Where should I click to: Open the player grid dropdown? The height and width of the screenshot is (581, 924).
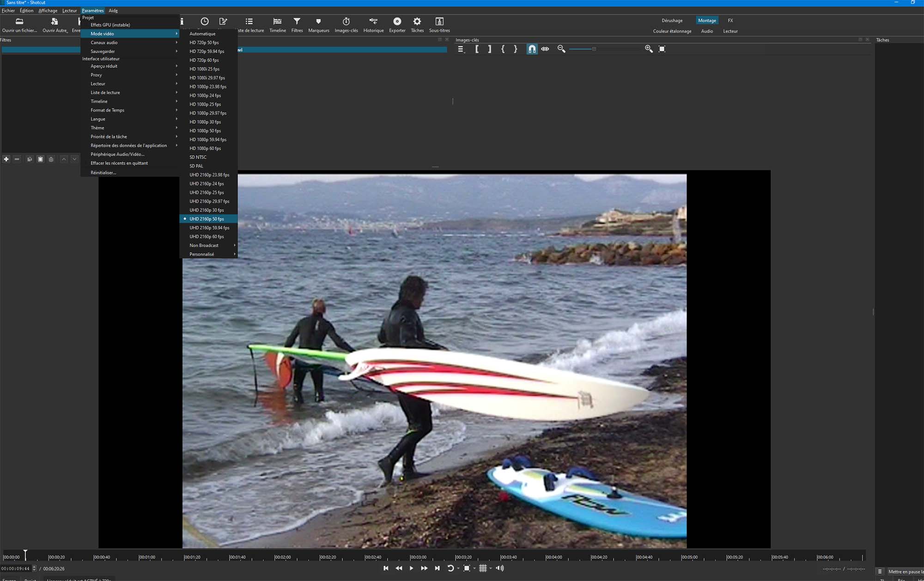[491, 569]
